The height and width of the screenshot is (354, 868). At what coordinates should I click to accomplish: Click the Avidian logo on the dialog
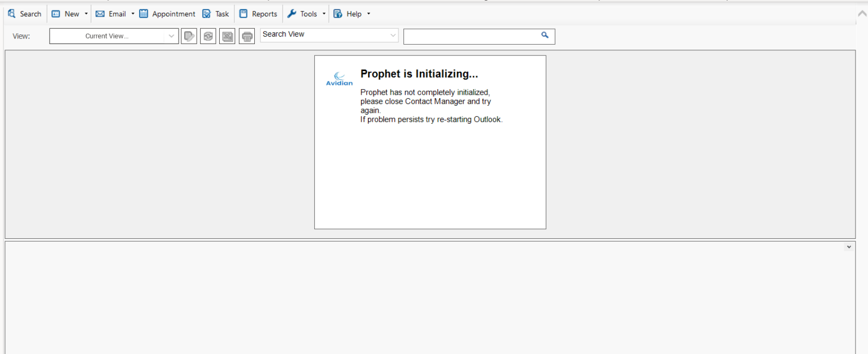click(339, 78)
